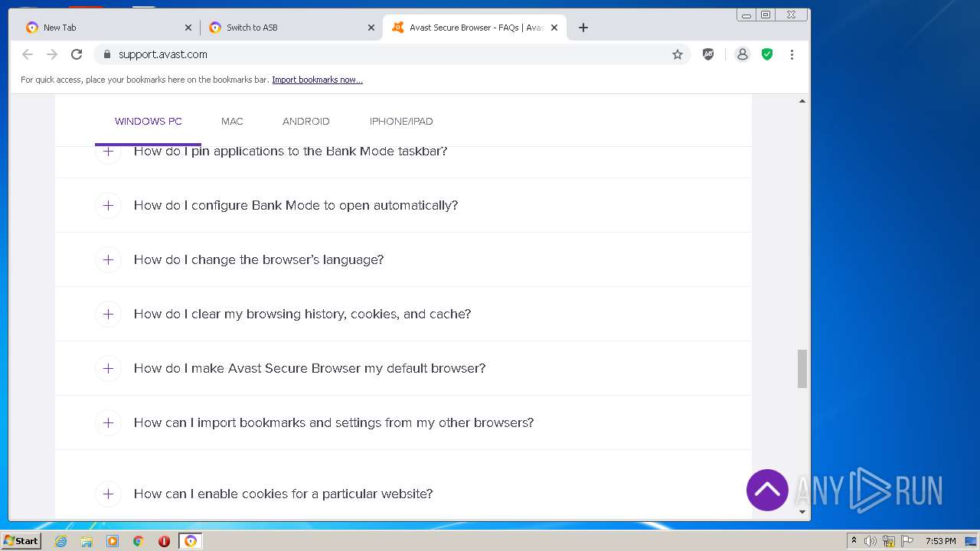Open Internet Explorer from the taskbar

click(61, 541)
